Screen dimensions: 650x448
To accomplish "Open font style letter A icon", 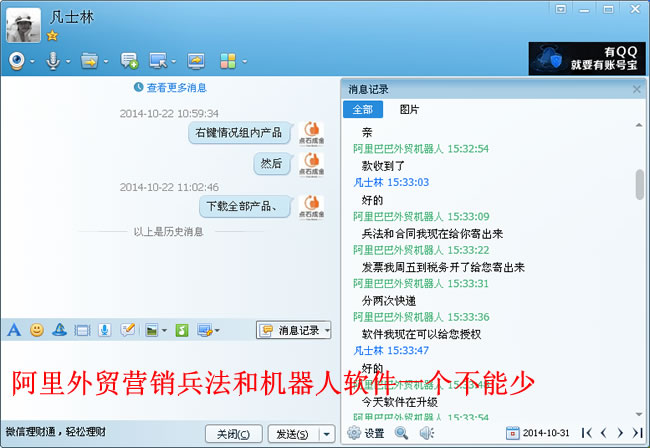I will [x=14, y=330].
